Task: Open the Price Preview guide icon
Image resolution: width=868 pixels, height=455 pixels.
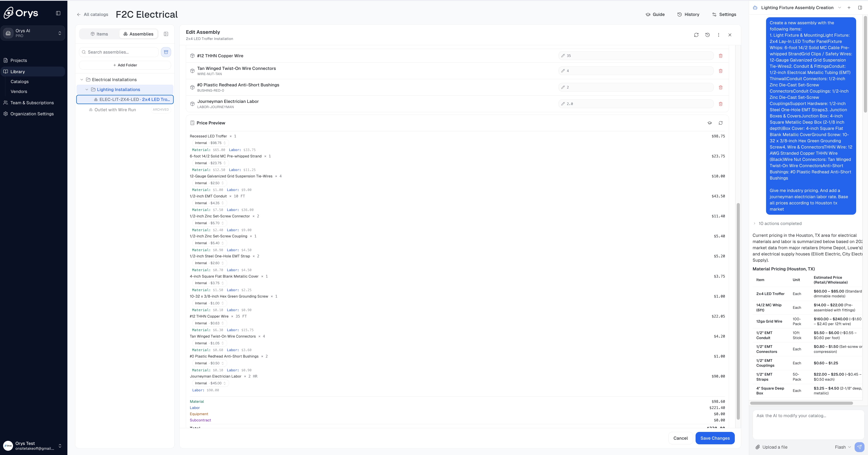Action: pos(709,123)
